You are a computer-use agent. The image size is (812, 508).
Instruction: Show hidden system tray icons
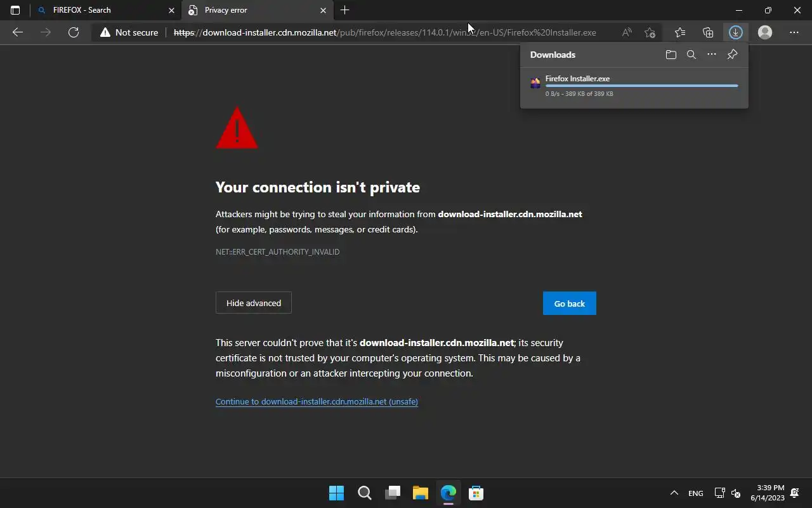(x=674, y=493)
